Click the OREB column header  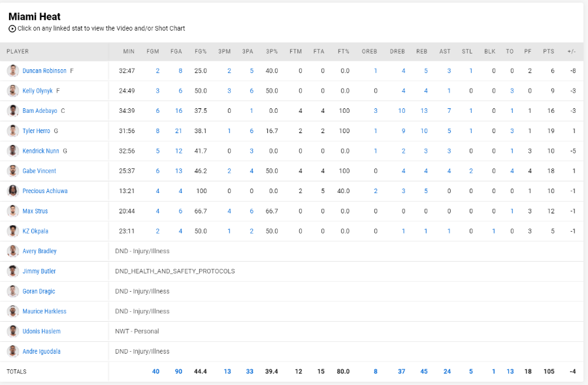[369, 52]
